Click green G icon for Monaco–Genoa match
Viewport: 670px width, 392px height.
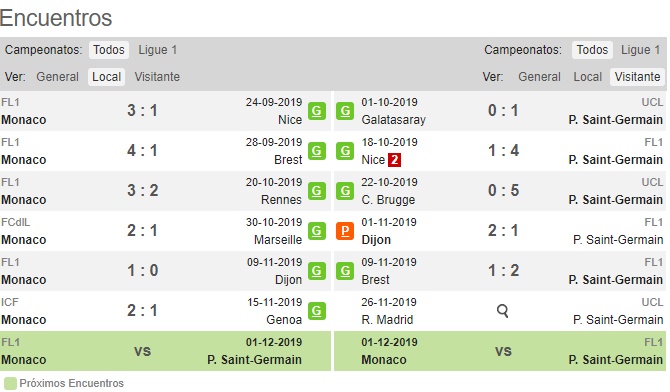pyautogui.click(x=317, y=311)
